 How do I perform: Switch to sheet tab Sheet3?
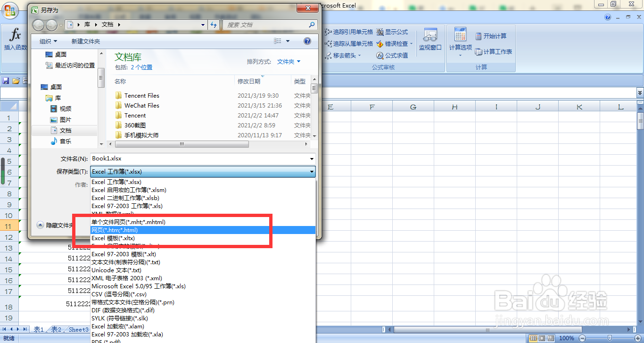78,330
